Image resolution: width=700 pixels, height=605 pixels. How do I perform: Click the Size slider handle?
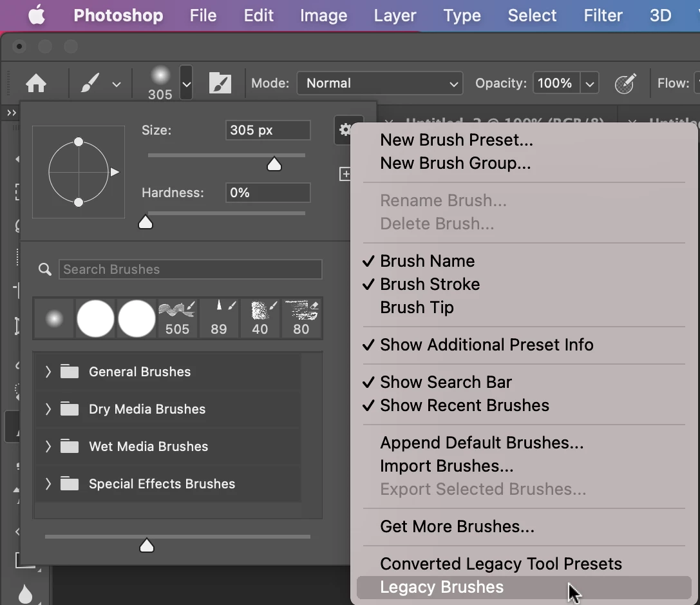point(274,164)
